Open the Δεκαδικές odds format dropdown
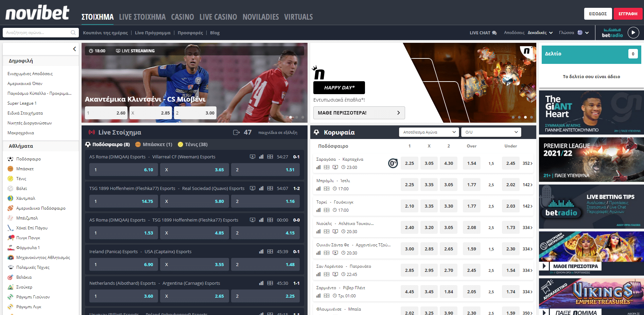Image resolution: width=644 pixels, height=315 pixels. tap(540, 33)
